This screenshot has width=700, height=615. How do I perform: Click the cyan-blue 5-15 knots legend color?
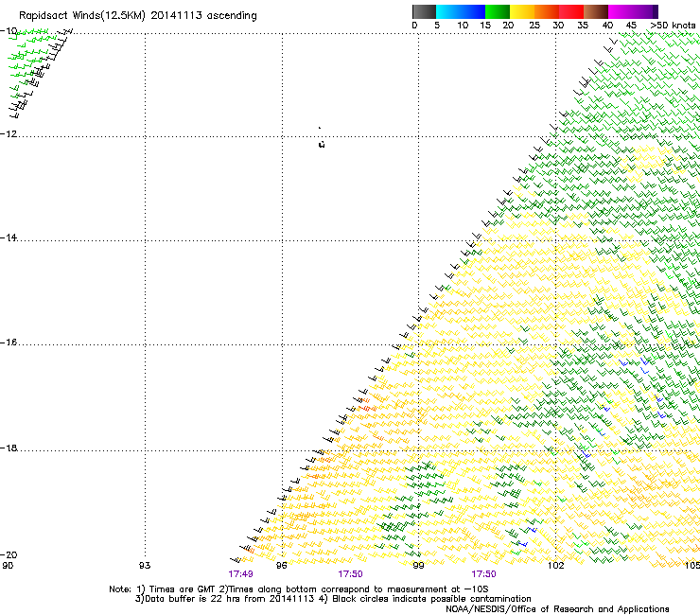click(461, 11)
